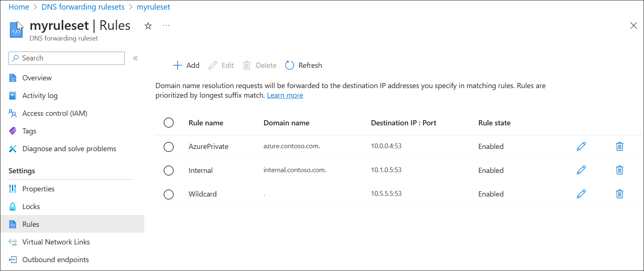The width and height of the screenshot is (644, 271).
Task: Open the Learn more link
Action: [285, 95]
